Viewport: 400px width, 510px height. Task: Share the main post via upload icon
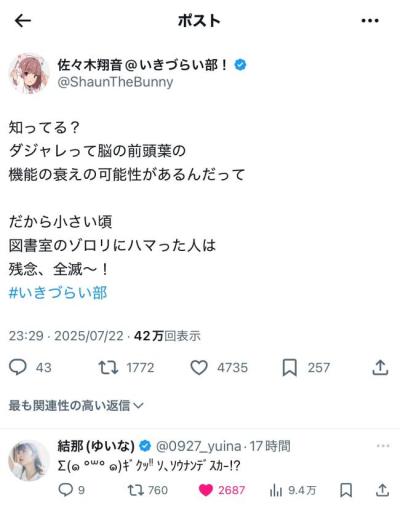380,367
